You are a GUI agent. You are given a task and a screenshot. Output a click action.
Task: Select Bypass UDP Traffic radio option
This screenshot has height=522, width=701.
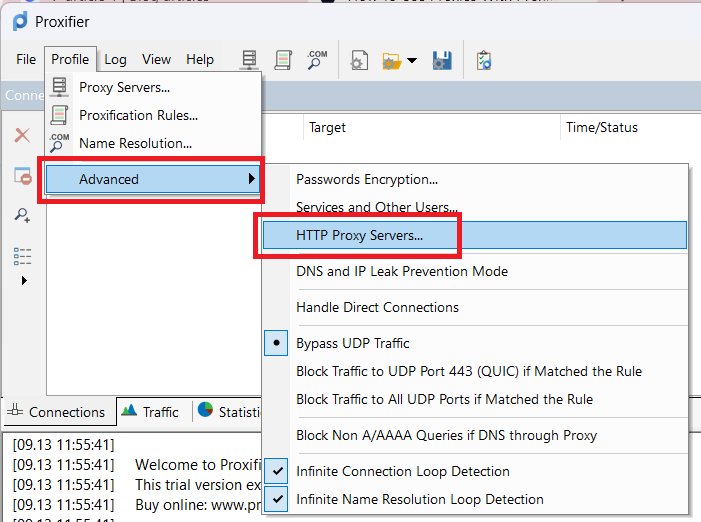pos(475,343)
